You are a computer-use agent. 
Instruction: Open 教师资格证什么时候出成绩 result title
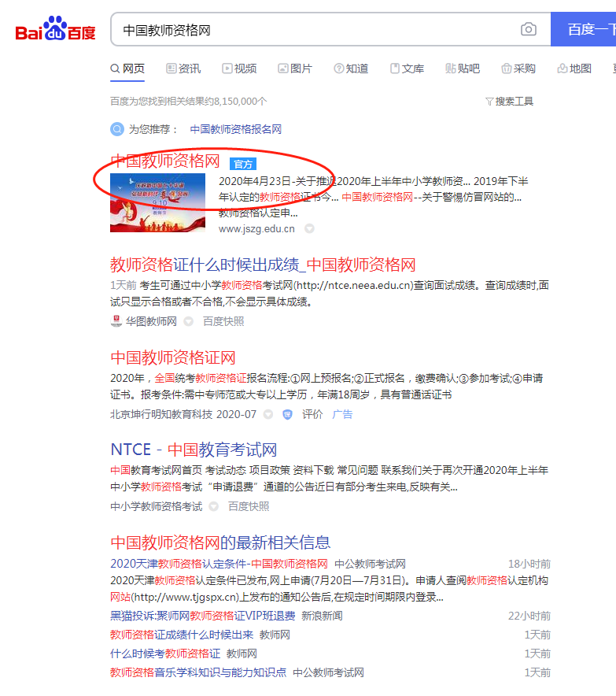tap(263, 265)
